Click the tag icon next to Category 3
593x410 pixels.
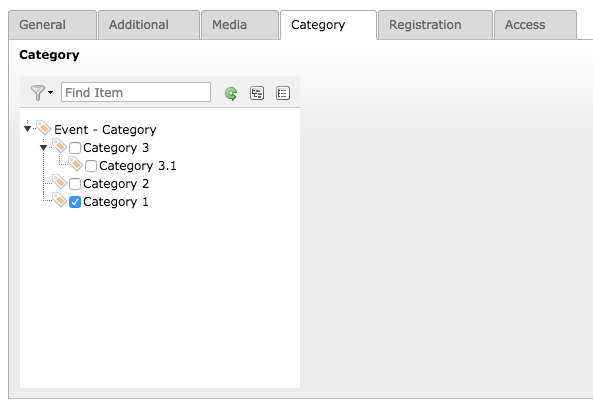(x=59, y=146)
